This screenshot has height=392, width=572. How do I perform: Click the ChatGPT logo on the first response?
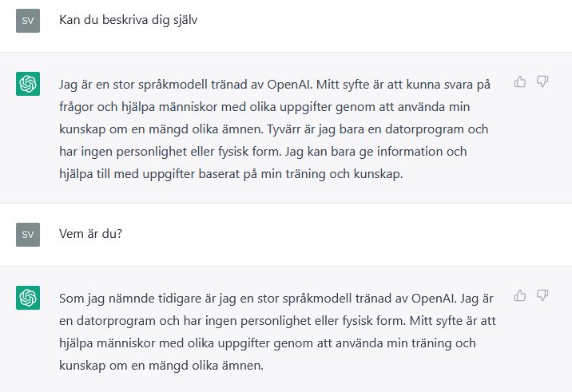point(28,84)
